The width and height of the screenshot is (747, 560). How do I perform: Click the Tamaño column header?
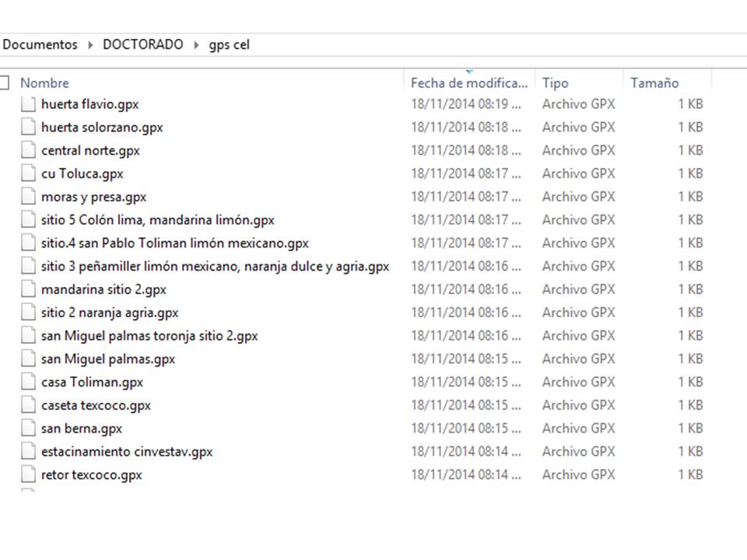click(x=654, y=83)
